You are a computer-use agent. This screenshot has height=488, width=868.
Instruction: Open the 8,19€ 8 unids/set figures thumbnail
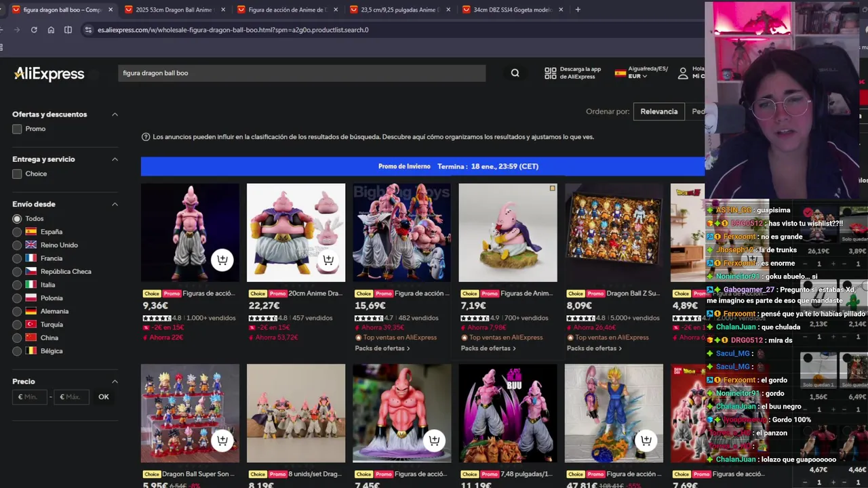296,413
